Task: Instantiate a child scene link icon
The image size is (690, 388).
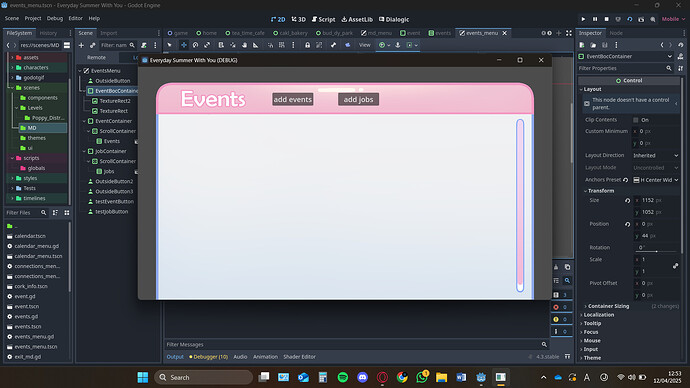Action: pos(92,45)
